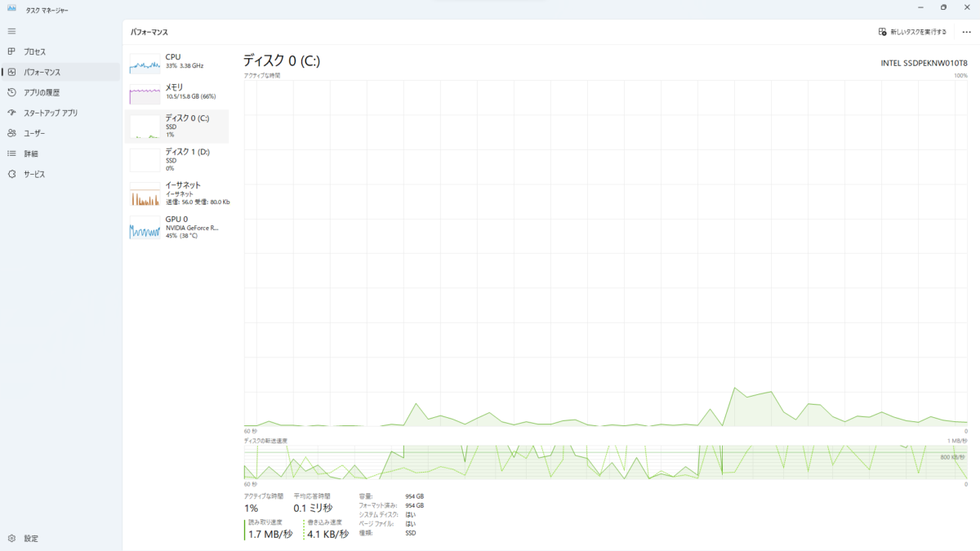
Task: Show the 詳細 page
Action: (60, 153)
